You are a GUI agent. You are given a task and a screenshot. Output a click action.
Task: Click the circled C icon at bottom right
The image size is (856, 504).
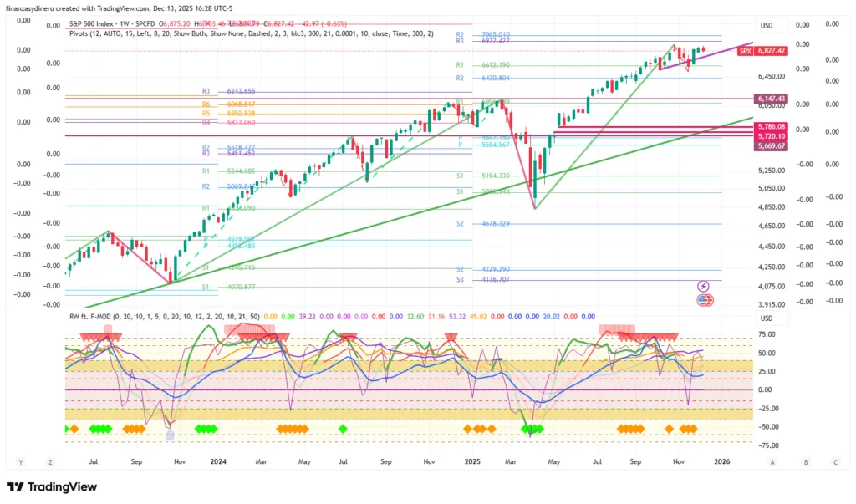coord(835,461)
